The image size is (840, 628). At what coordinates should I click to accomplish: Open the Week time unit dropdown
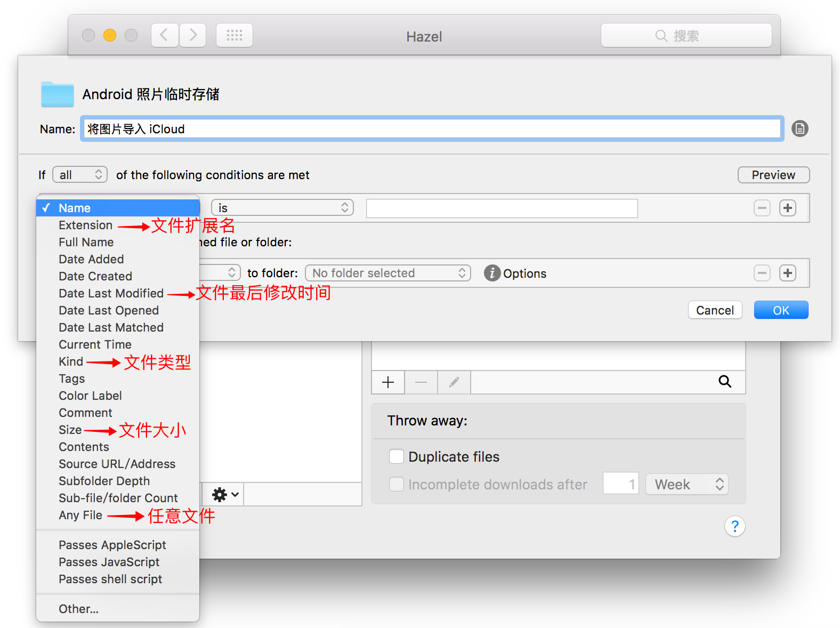tap(686, 484)
